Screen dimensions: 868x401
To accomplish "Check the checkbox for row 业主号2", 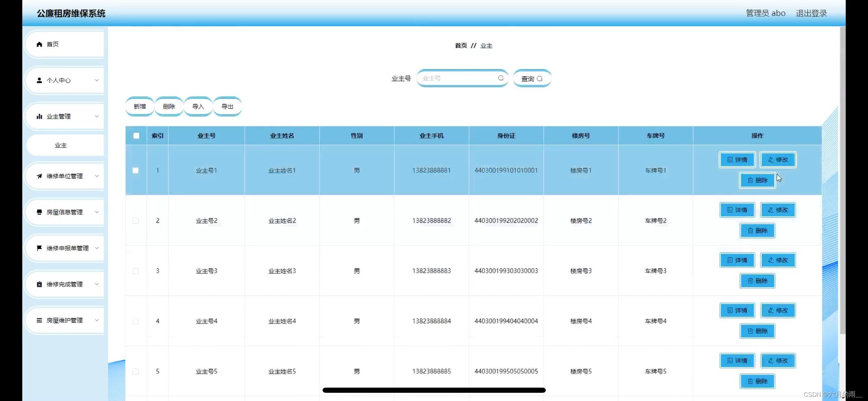I will click(x=136, y=221).
